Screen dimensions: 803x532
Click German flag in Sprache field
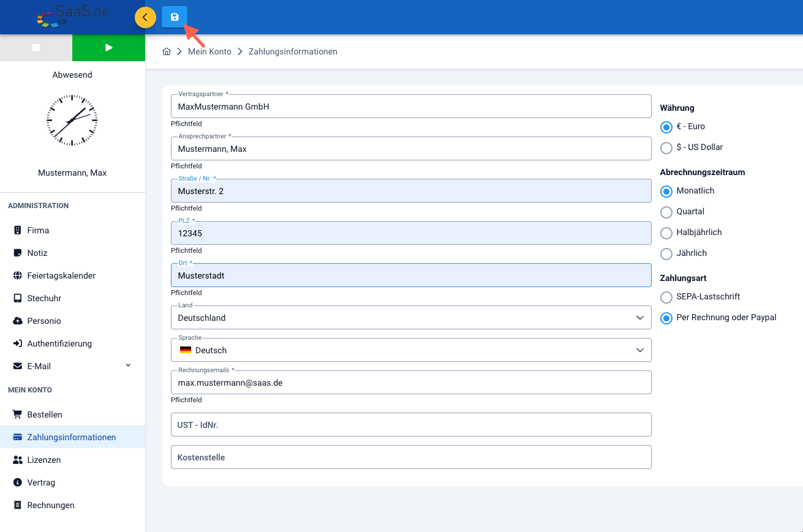tap(185, 350)
